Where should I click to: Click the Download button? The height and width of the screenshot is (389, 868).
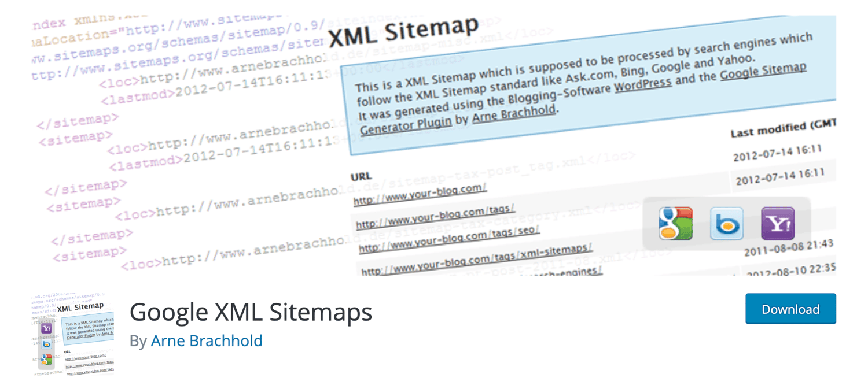[790, 309]
